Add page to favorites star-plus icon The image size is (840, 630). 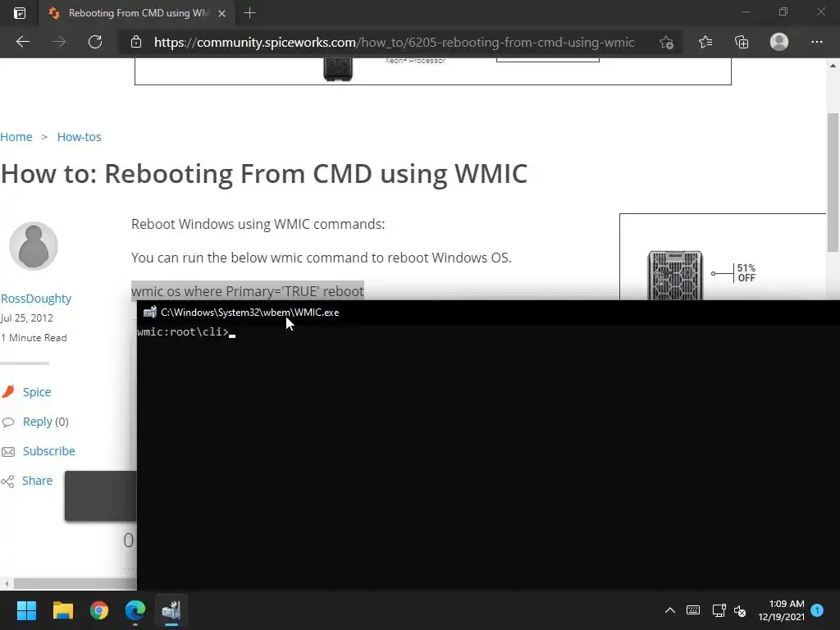click(666, 43)
